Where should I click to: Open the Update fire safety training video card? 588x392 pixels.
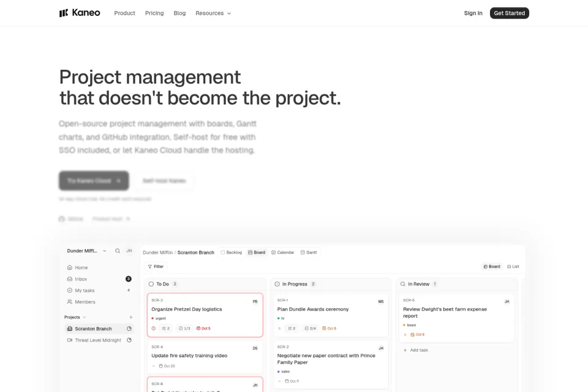tap(205, 356)
